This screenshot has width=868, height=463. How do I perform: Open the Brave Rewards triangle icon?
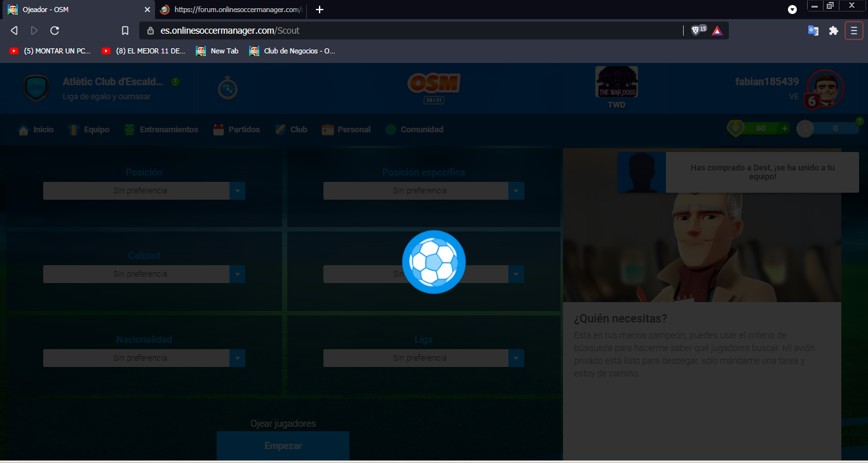click(x=717, y=31)
